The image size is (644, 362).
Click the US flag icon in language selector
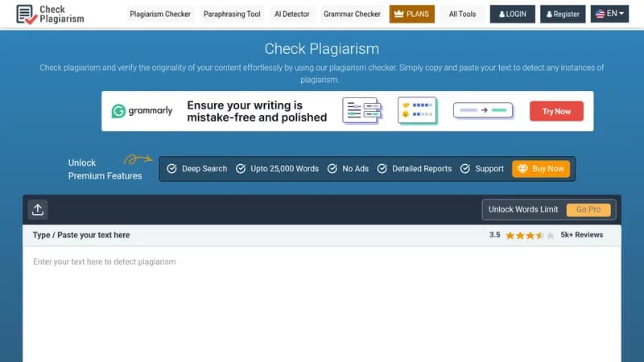pos(600,14)
